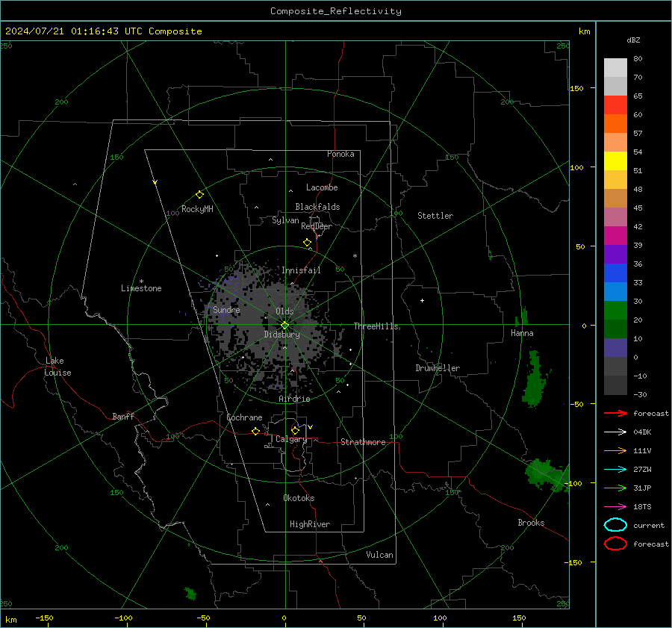Viewport: 672px width, 628px height.
Task: Click the Limestone label on map
Action: tap(141, 288)
